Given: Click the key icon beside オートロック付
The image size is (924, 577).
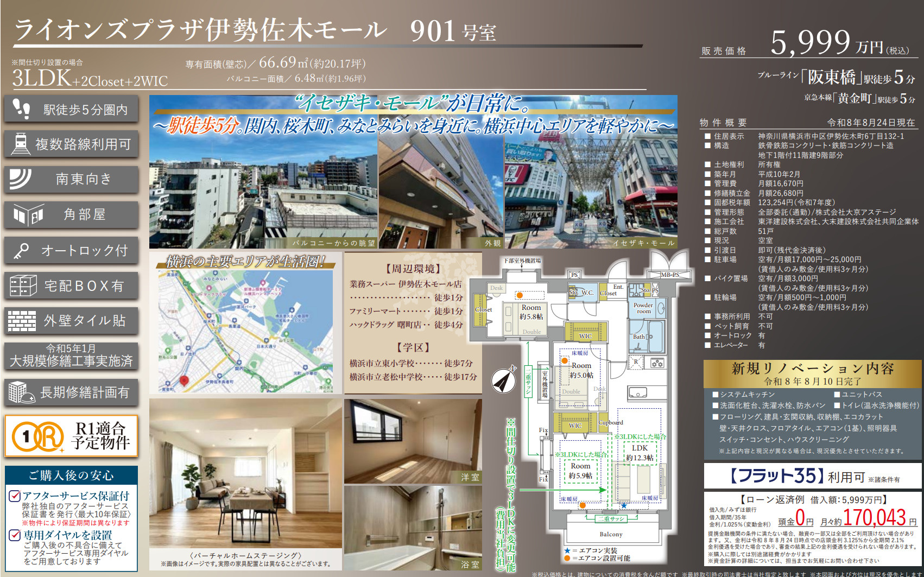Looking at the screenshot, I should coord(21,251).
